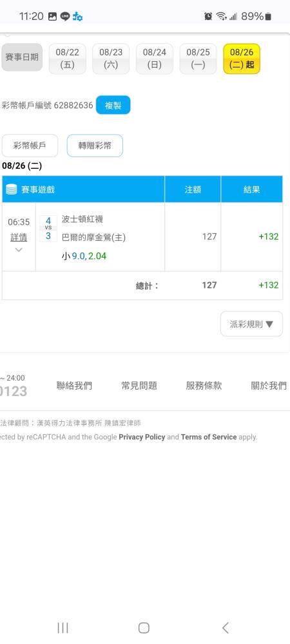The width and height of the screenshot is (290, 644).
Task: Open the Privacy Policy link
Action: pos(142,437)
